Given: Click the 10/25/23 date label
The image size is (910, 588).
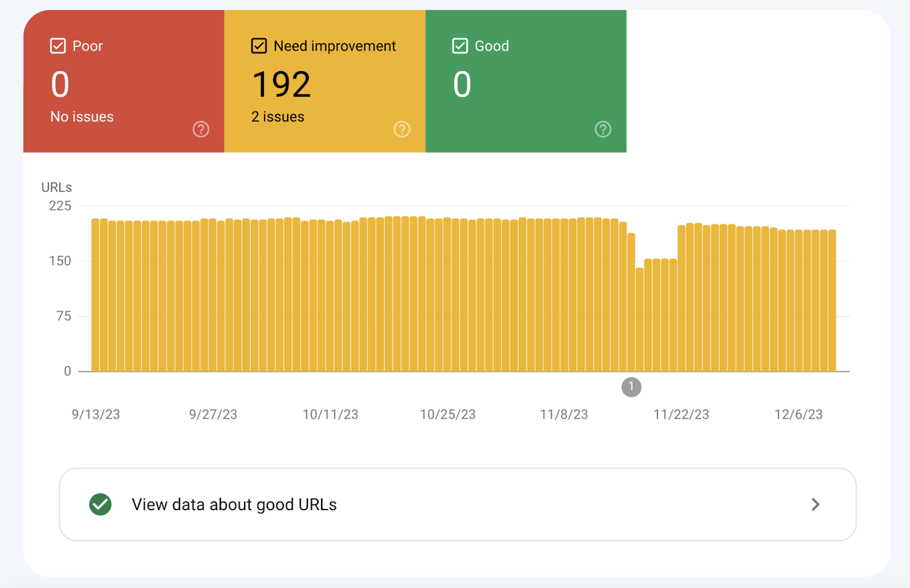Looking at the screenshot, I should [448, 415].
